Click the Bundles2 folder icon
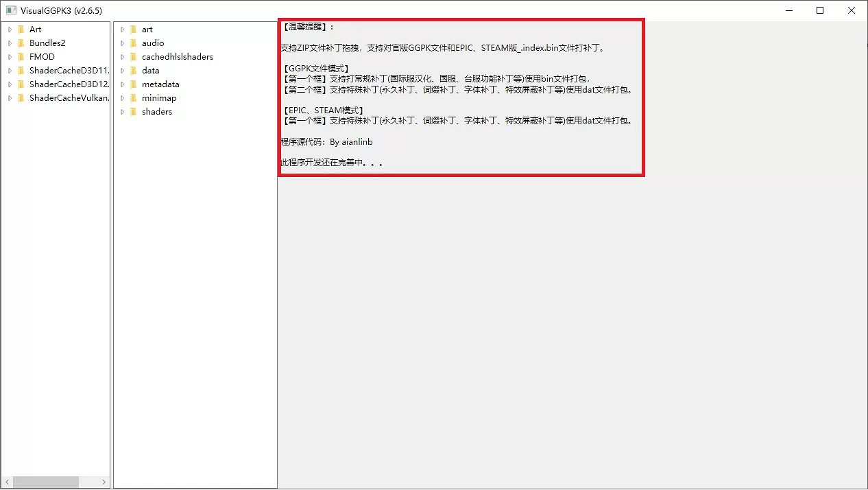Screen dimensions: 868x490 [23, 43]
